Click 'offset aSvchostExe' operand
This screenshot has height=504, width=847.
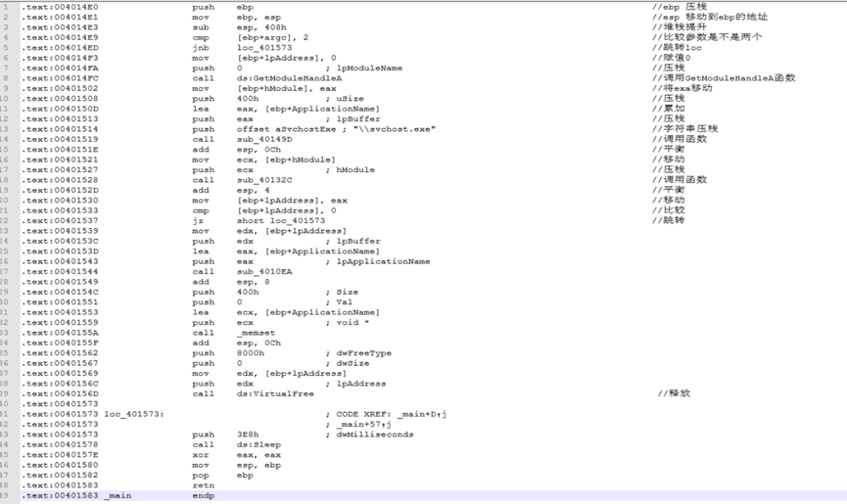(286, 129)
